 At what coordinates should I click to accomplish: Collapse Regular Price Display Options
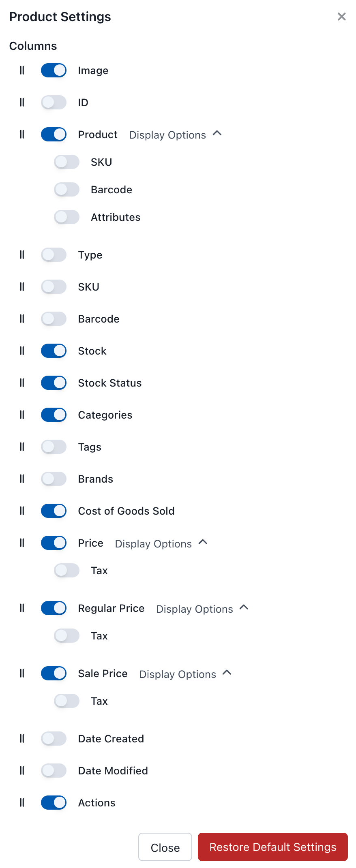(244, 607)
